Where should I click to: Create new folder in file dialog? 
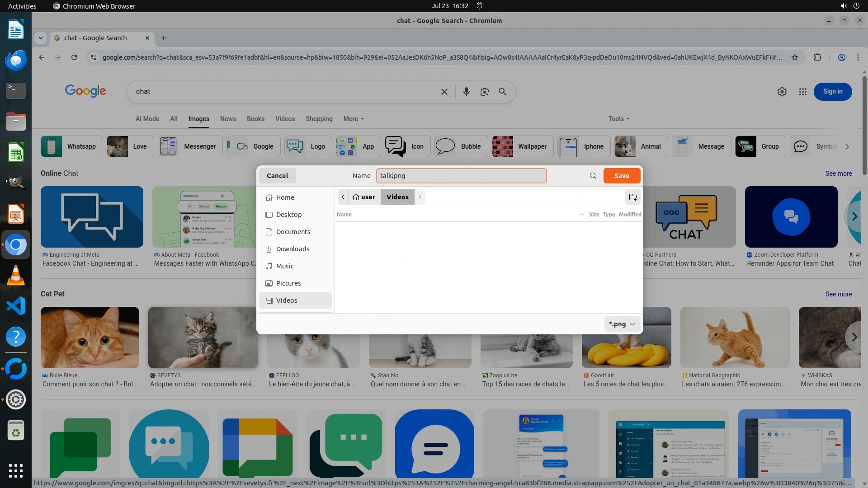(632, 197)
